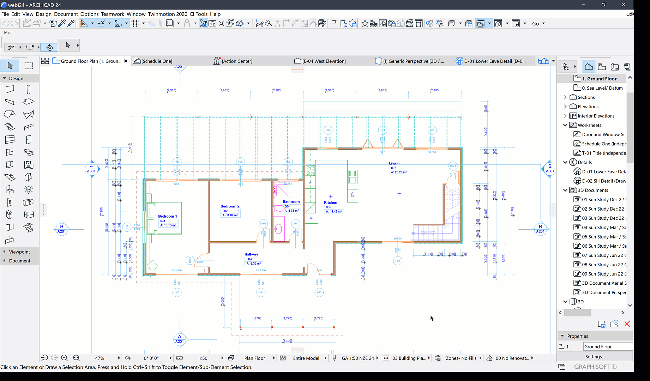
Task: Collapse the Details folder in Navigator
Action: 565,162
